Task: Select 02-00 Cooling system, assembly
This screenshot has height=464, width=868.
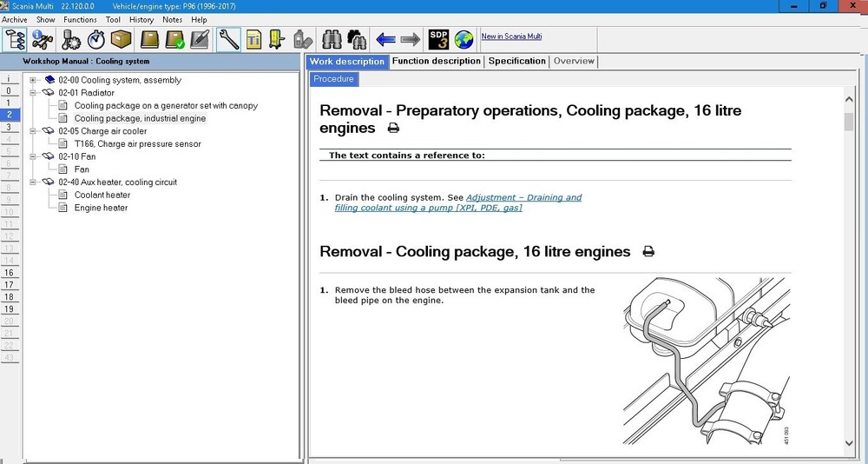Action: tap(120, 80)
